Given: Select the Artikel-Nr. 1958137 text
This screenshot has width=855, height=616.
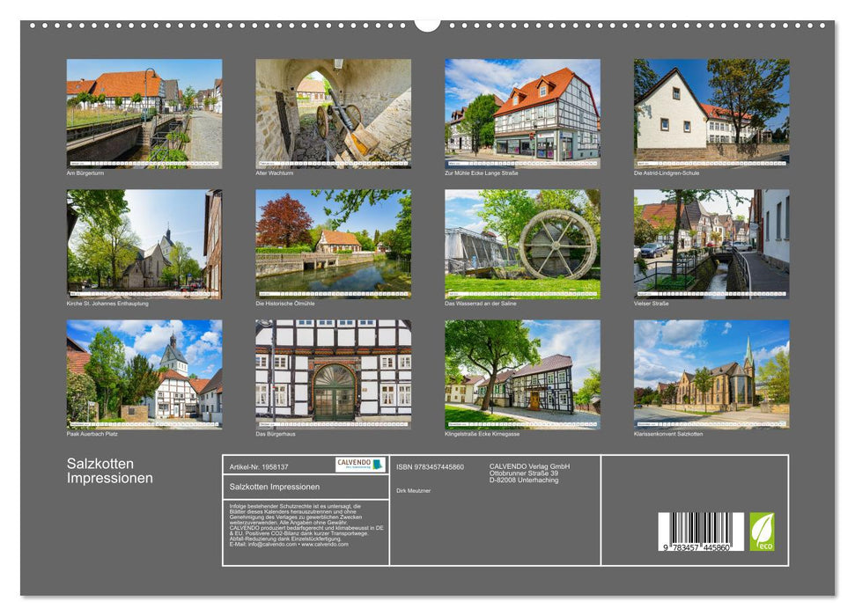Looking at the screenshot, I should click(x=258, y=466).
